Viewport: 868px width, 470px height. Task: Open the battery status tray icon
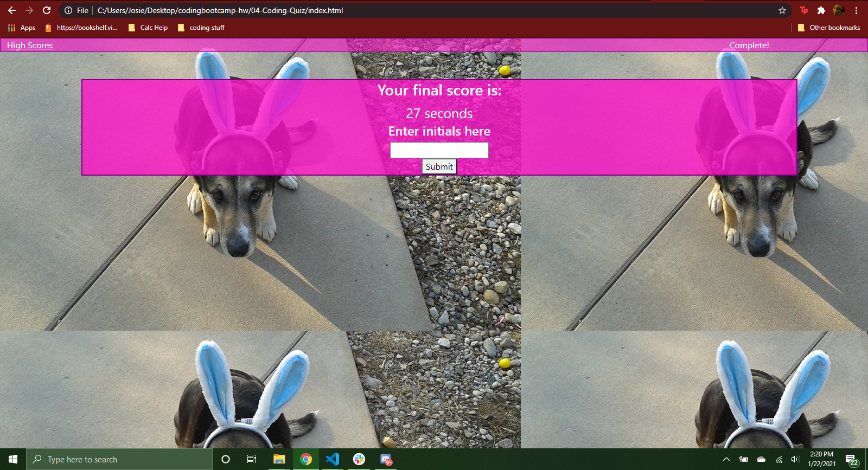(744, 459)
